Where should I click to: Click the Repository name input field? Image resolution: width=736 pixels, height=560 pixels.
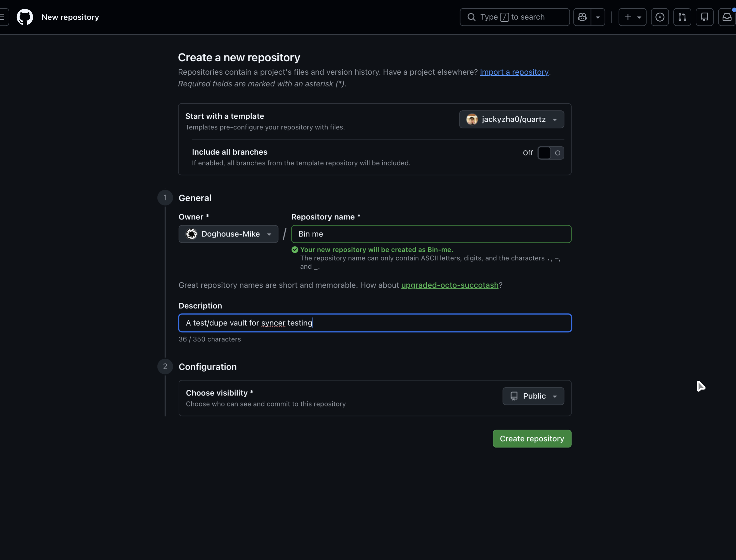pos(431,234)
